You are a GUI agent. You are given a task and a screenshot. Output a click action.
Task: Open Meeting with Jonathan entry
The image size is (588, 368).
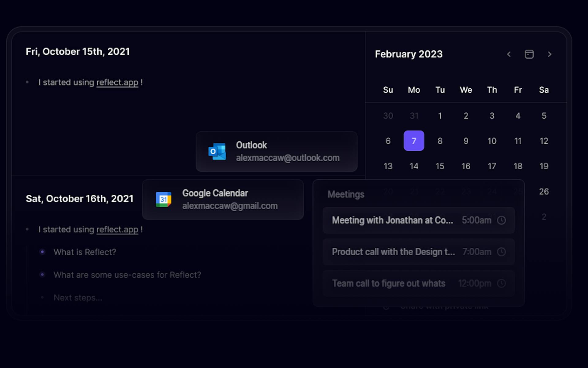[392, 220]
